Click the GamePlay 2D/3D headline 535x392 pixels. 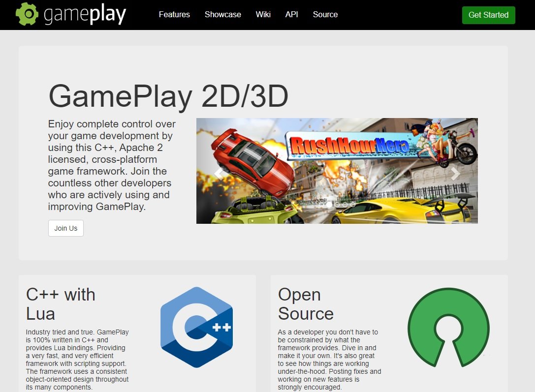click(168, 96)
